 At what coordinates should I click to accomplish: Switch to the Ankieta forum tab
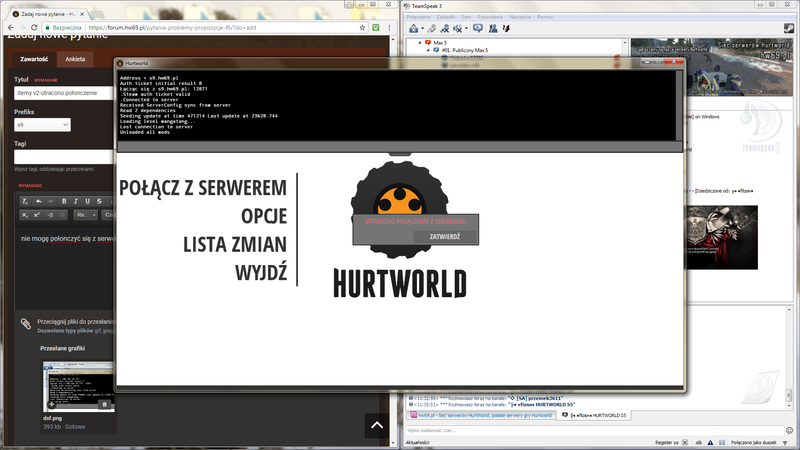click(x=75, y=59)
